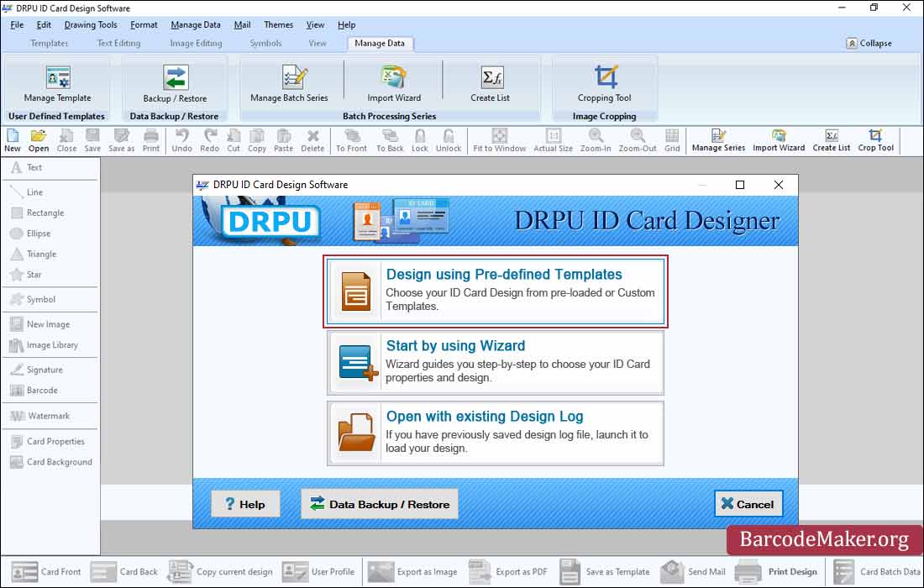
Task: Click Create List in ribbon
Action: 491,84
